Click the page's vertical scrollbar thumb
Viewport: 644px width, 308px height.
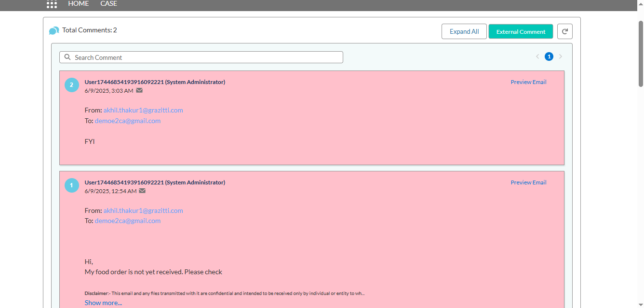pos(641,53)
